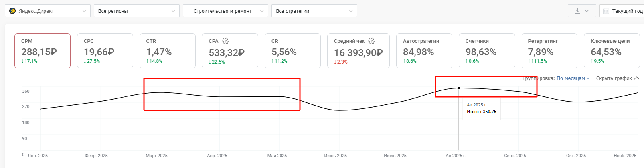The width and height of the screenshot is (644, 168).
Task: Click the August 2025 data point on chart
Action: (x=458, y=88)
